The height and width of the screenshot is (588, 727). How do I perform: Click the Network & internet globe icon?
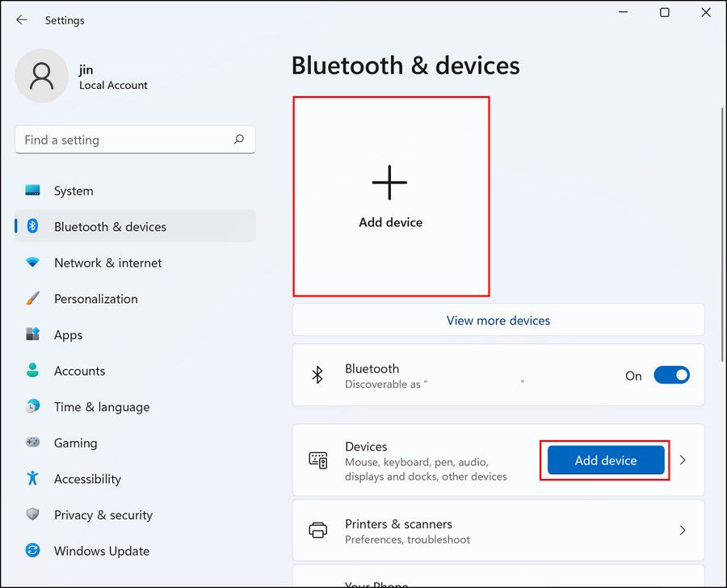tap(32, 262)
